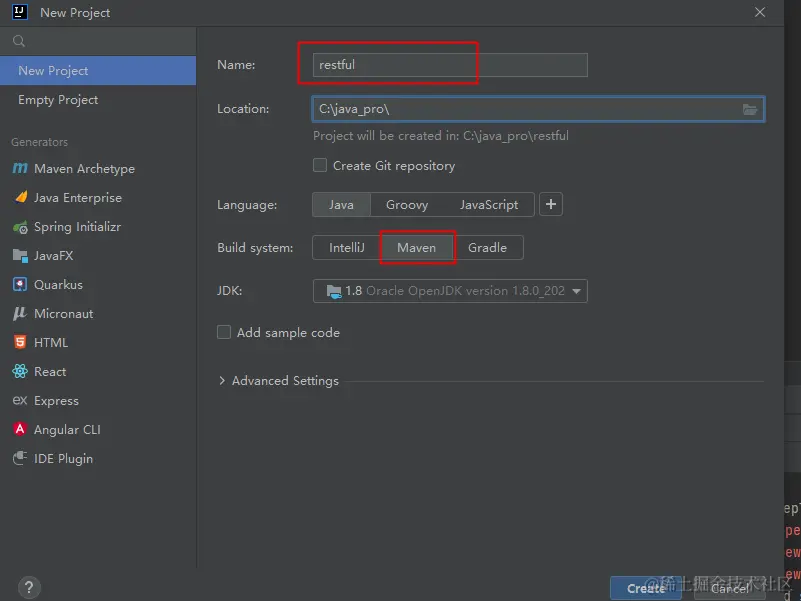This screenshot has height=601, width=801.
Task: Add another language with plus button
Action: (x=551, y=204)
